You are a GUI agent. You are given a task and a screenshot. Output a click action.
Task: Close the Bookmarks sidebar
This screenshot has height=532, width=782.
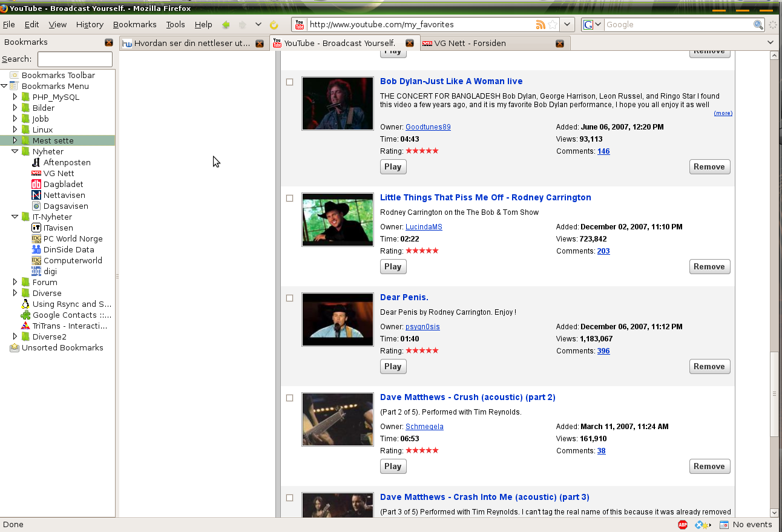pyautogui.click(x=109, y=42)
